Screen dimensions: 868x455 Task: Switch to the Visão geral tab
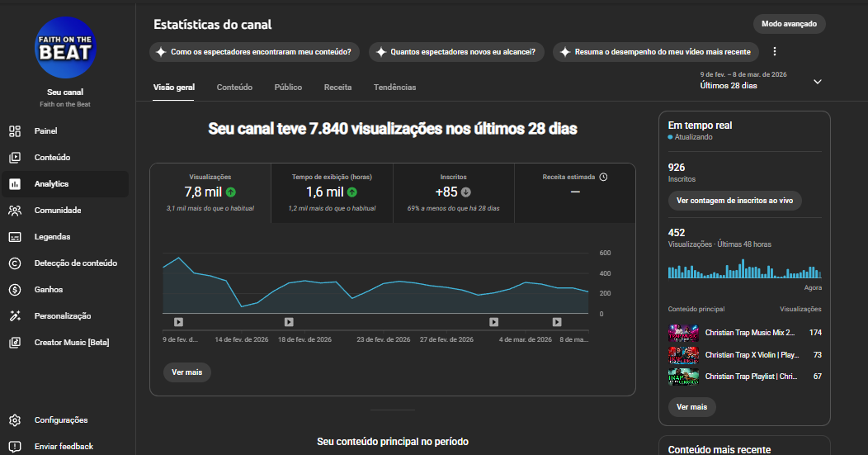[x=174, y=87]
